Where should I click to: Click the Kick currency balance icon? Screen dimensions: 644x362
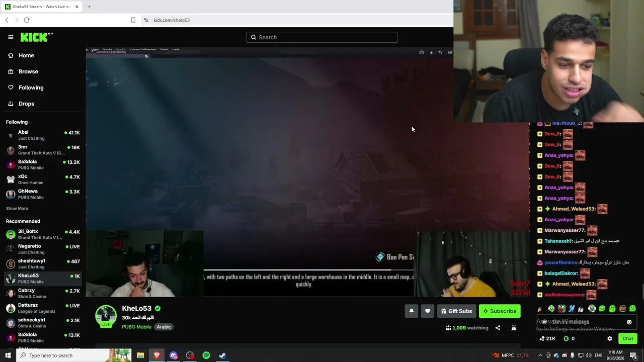(566, 339)
